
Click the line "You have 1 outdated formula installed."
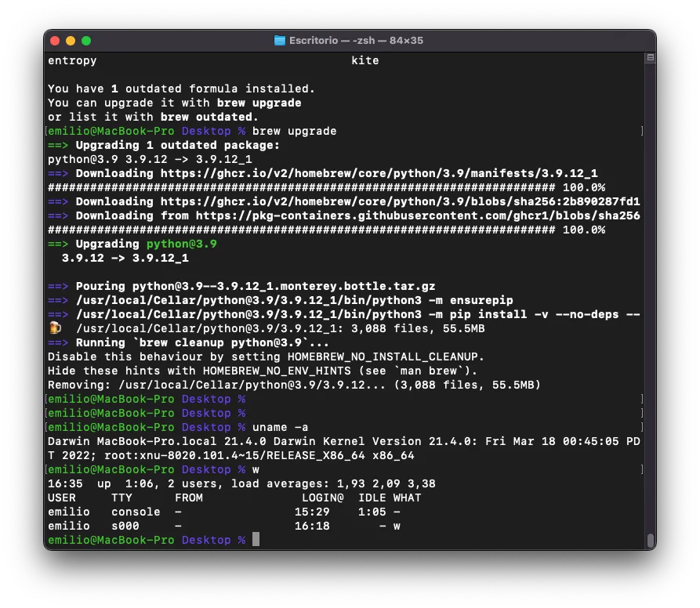[x=181, y=89]
